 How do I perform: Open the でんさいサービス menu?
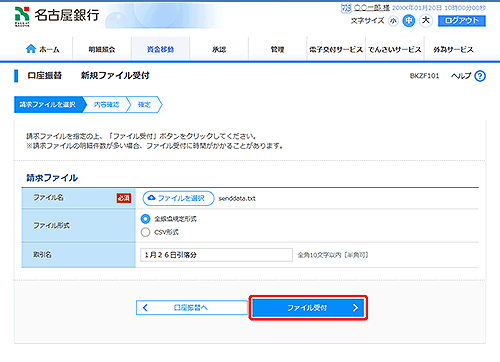click(395, 49)
